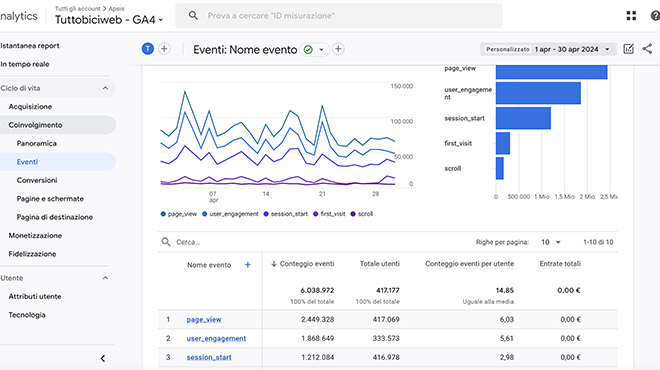Open the user_engagement event link
The image size is (660, 370).
click(x=216, y=338)
